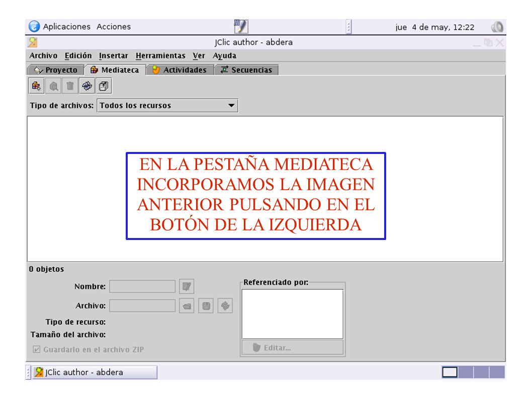Image resolution: width=532 pixels, height=399 pixels.
Task: Open the Herramientas menu
Action: click(160, 56)
